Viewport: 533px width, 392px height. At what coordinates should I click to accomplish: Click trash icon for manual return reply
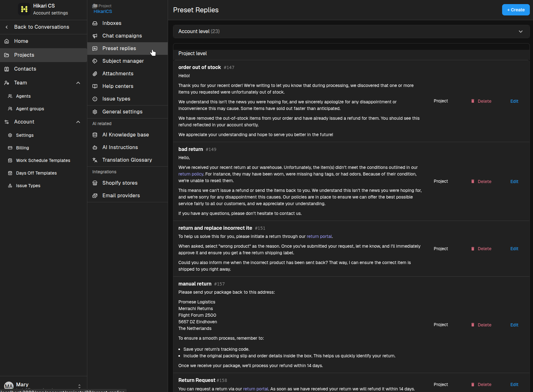tap(473, 325)
